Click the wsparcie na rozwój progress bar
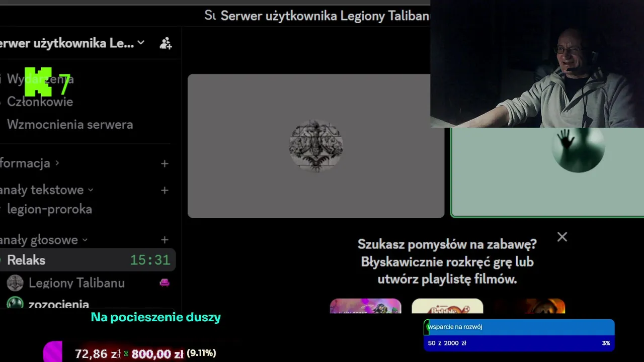Screen dimensions: 644x362 point(519,327)
